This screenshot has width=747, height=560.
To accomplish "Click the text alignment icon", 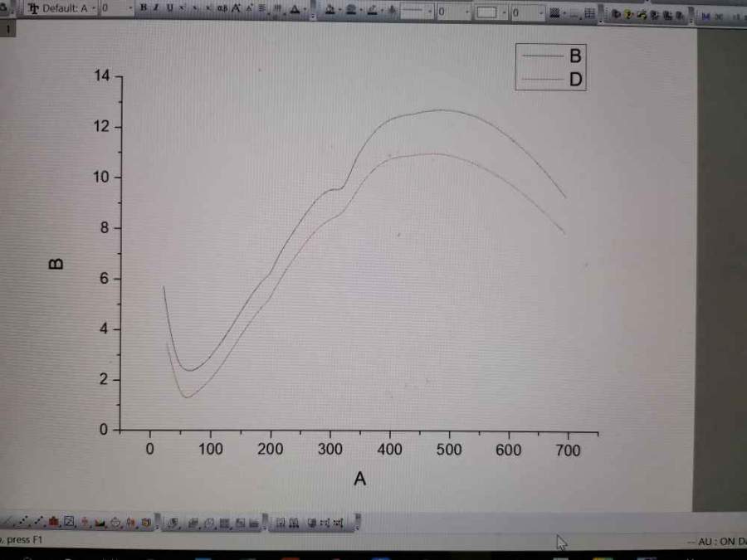I will click(262, 8).
